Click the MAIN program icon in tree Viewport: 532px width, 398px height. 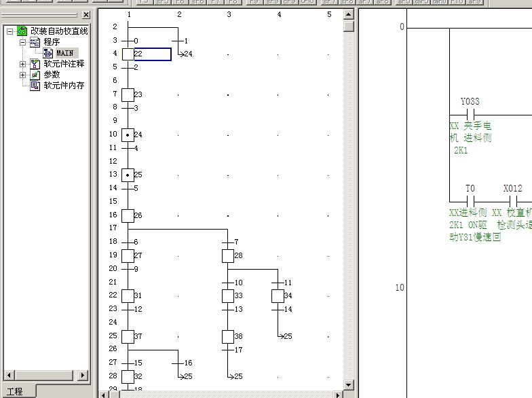(x=47, y=53)
